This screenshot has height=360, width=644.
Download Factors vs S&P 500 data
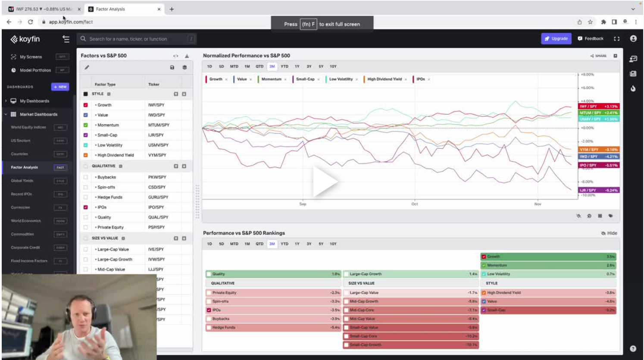187,56
